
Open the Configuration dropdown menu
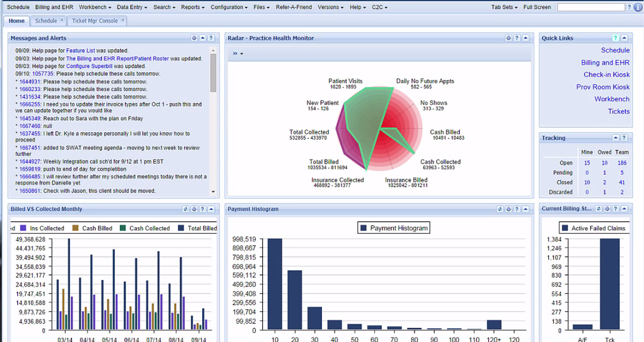229,7
